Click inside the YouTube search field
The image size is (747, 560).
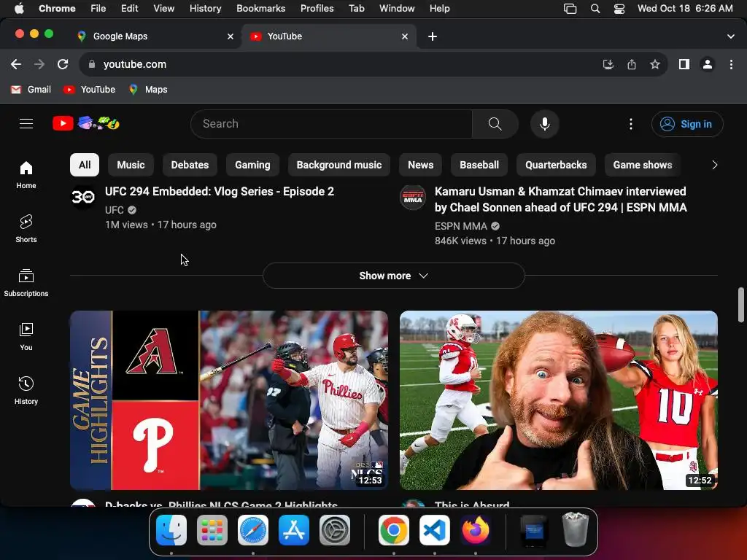click(332, 124)
